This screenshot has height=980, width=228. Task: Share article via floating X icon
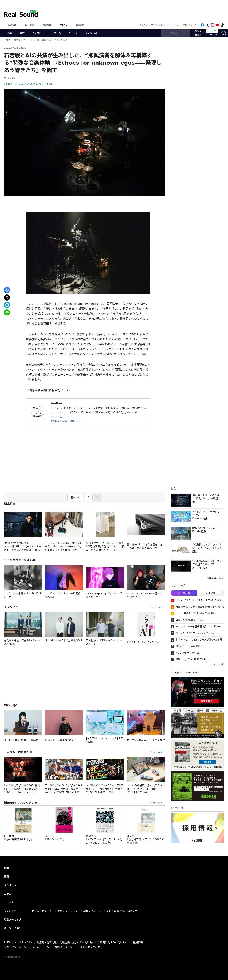point(7,297)
